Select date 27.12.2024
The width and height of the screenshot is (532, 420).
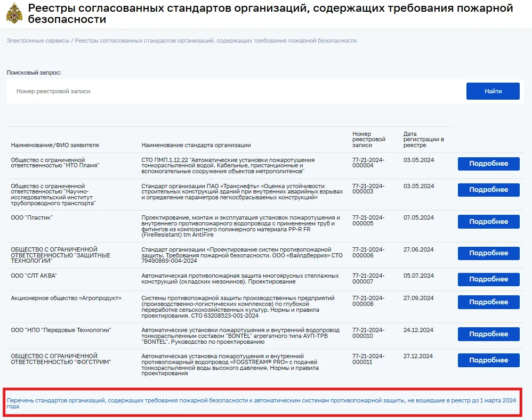click(x=418, y=356)
